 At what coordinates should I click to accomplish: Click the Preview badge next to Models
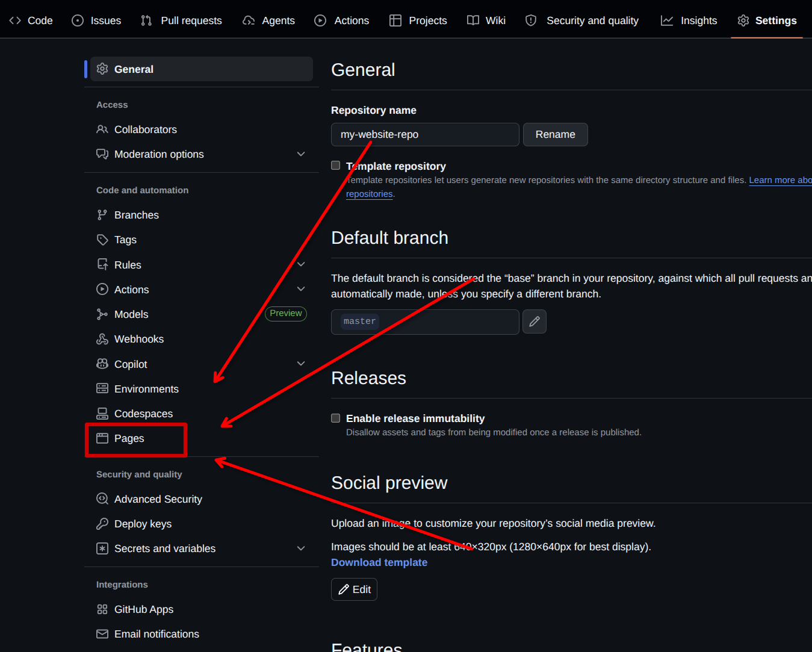coord(286,314)
